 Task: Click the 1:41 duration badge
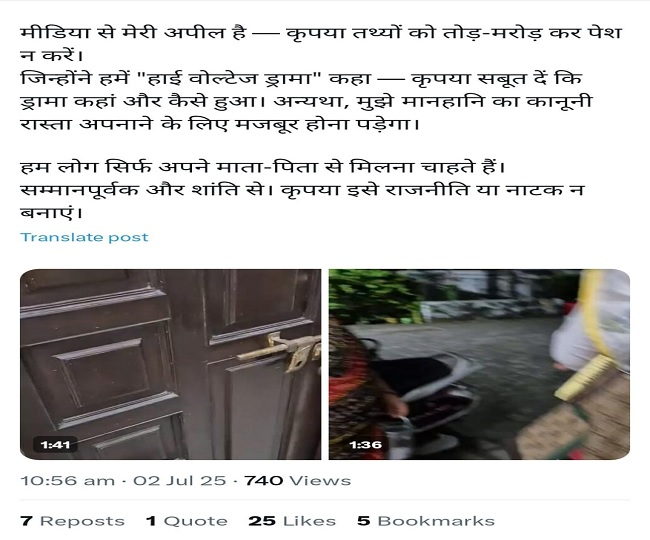(55, 445)
